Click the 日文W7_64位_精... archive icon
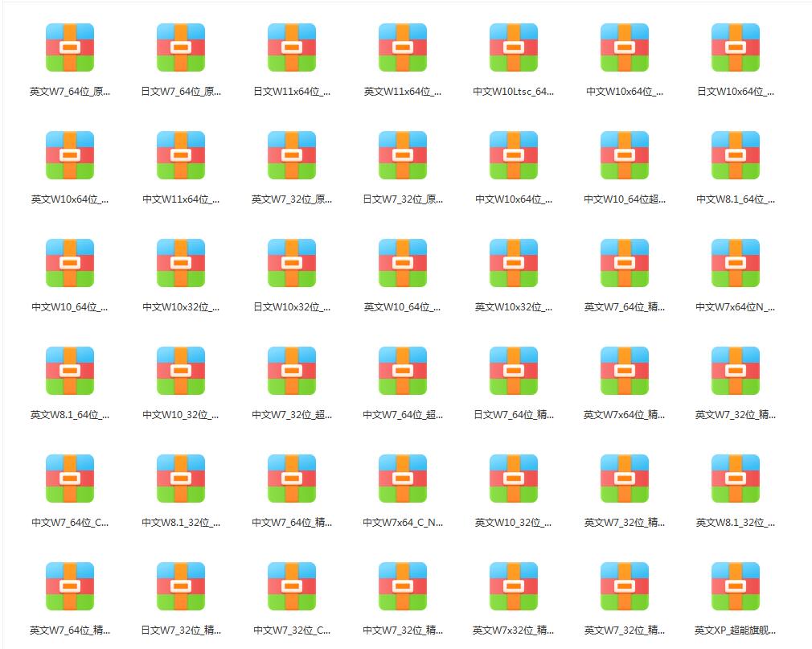Viewport: 812px width, 649px height. [x=514, y=371]
